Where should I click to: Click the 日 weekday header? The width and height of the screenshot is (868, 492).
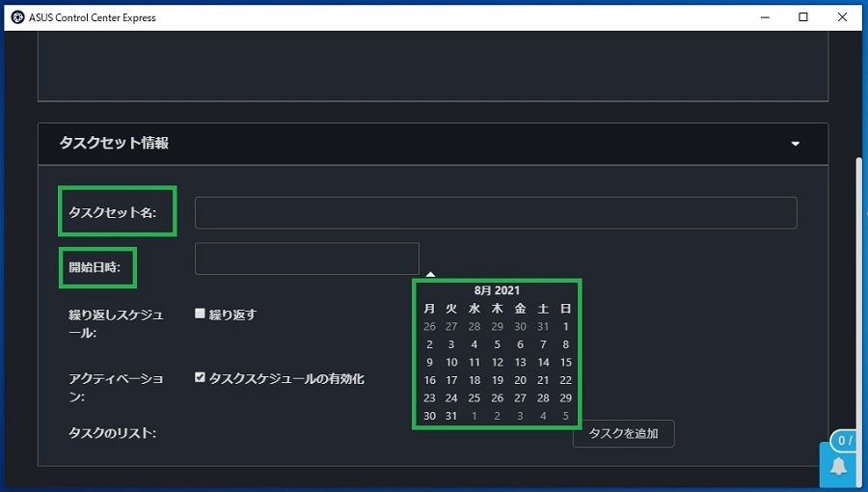pos(566,309)
